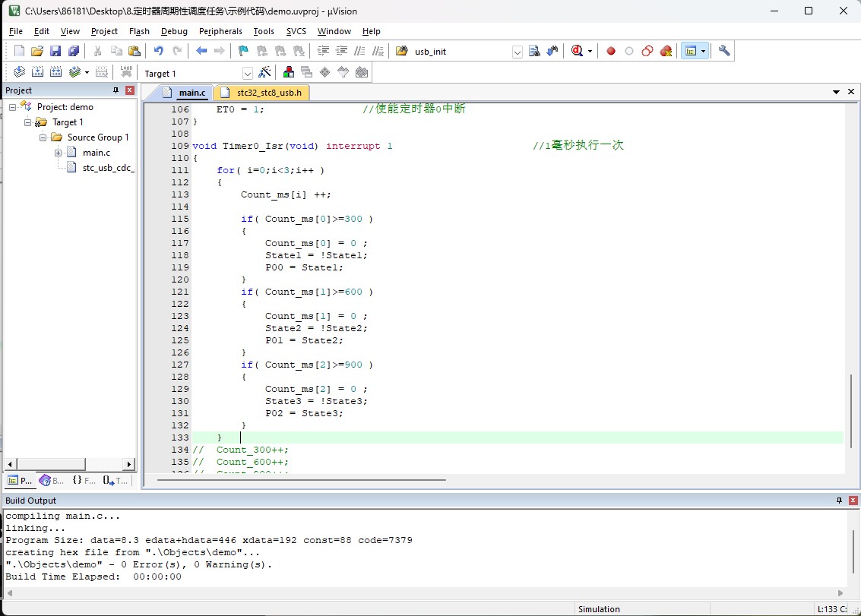Open Options for Target magic wand
The image size is (861, 616).
pos(264,72)
